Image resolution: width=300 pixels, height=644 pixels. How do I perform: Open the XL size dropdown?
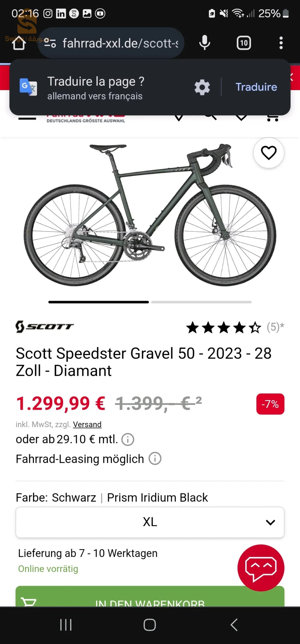pos(150,522)
